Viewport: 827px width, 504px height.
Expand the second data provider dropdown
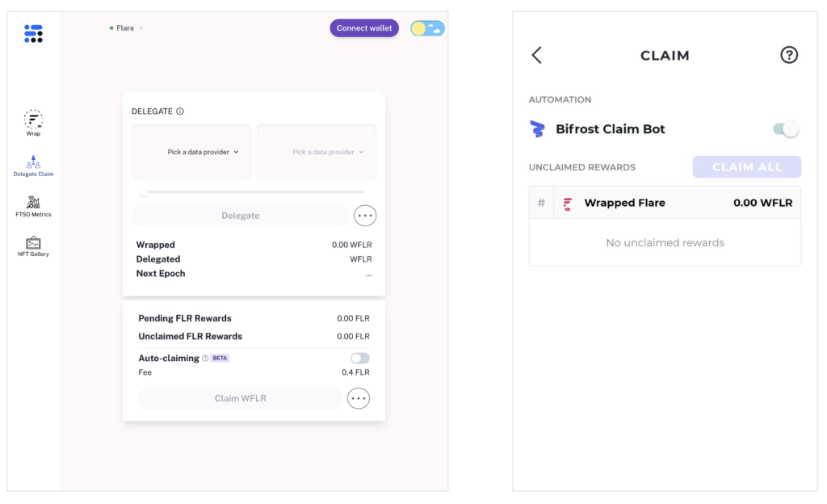[328, 152]
